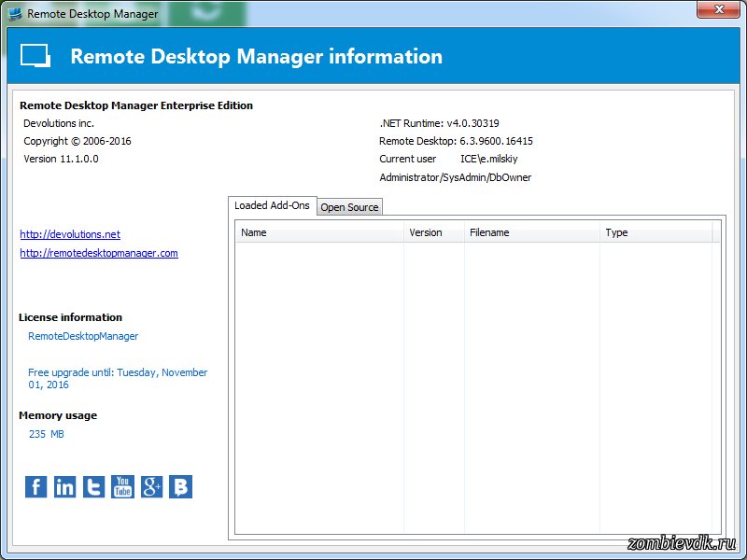Click the Remote Desktop Manager title bar icon
Viewport: 747px width, 560px height.
(15, 14)
